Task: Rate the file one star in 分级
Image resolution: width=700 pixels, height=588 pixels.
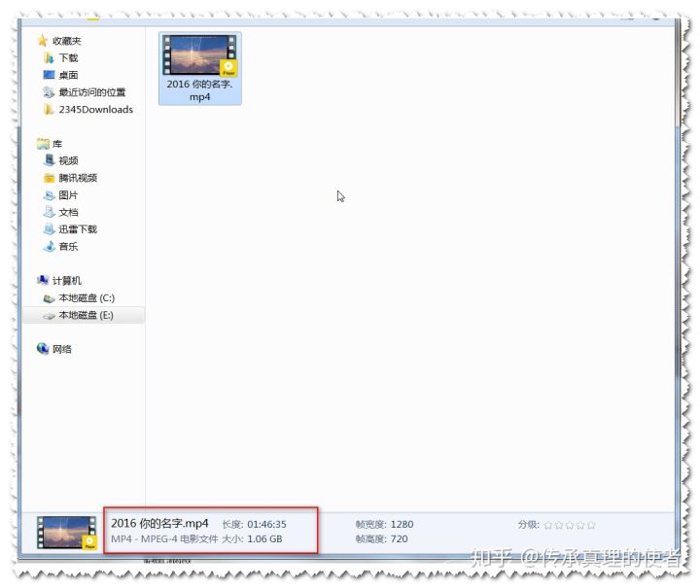Action: click(x=548, y=525)
